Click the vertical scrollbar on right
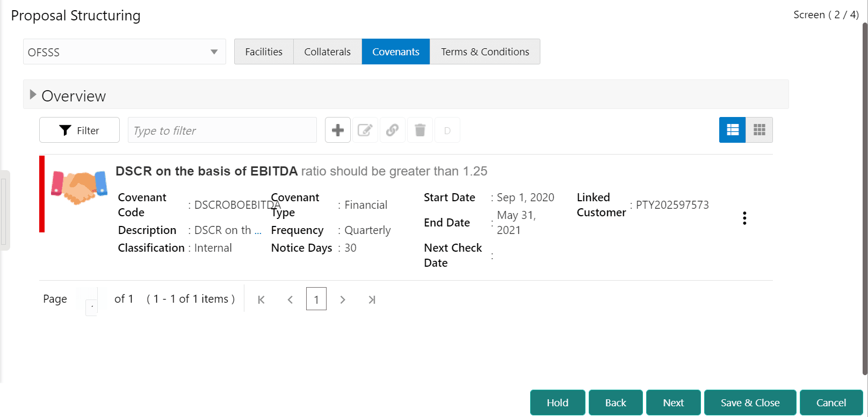Image resolution: width=868 pixels, height=417 pixels. [x=865, y=199]
